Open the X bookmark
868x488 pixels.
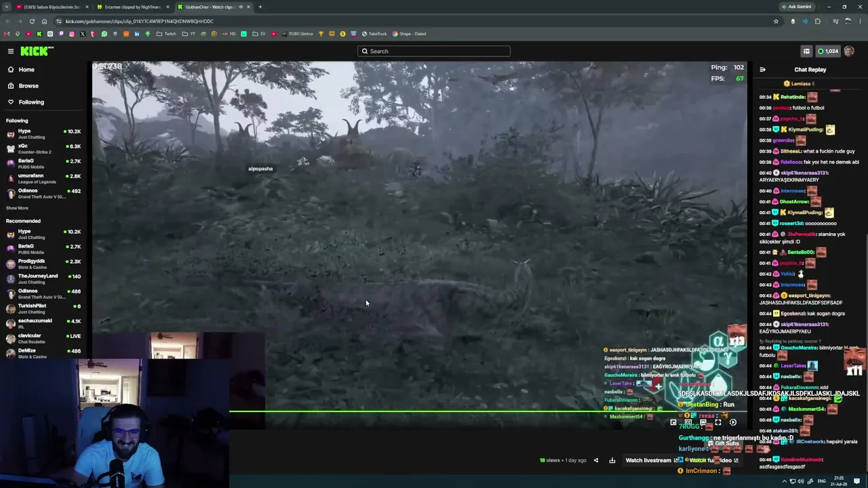tap(83, 34)
